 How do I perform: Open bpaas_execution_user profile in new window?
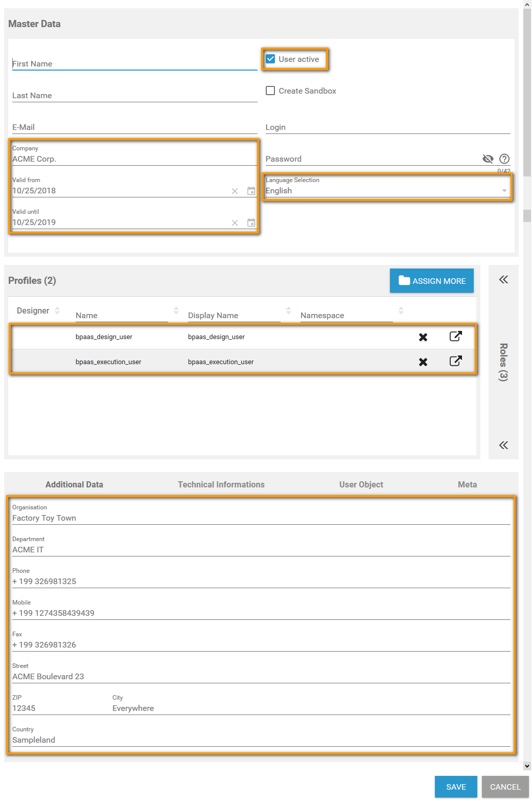[x=455, y=361]
